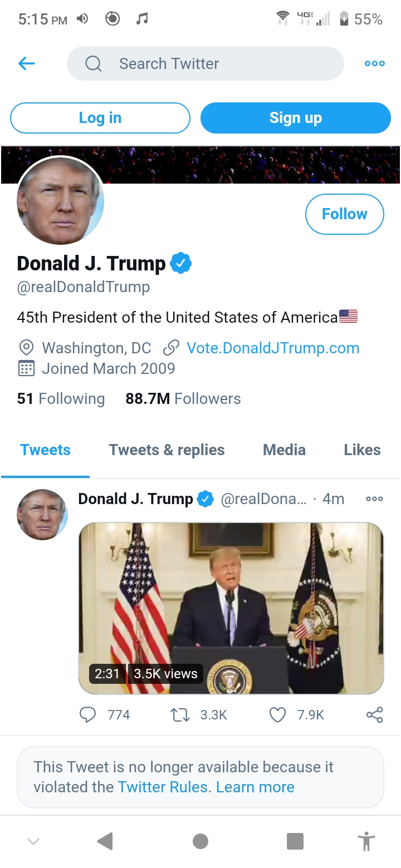
Task: Like the tweet with heart icon
Action: pyautogui.click(x=277, y=714)
